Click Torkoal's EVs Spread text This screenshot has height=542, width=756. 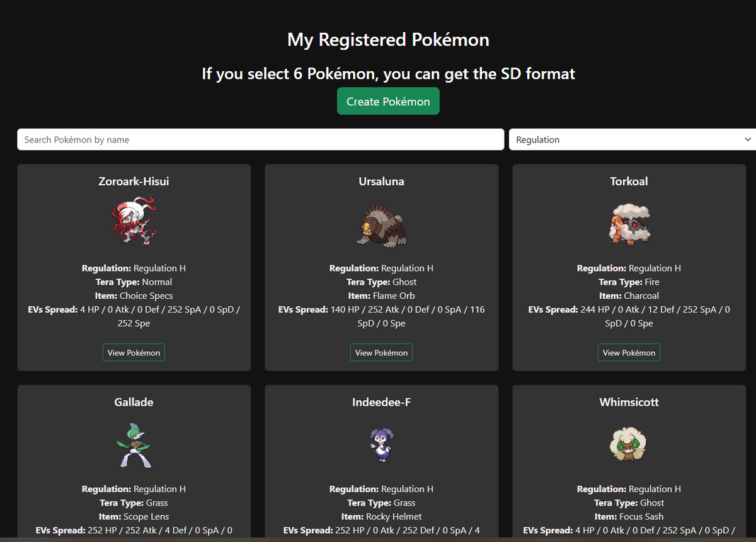[629, 316]
